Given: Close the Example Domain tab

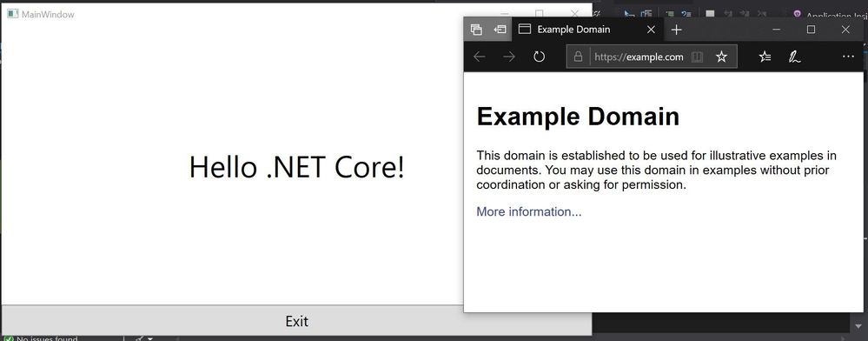Looking at the screenshot, I should [x=651, y=30].
